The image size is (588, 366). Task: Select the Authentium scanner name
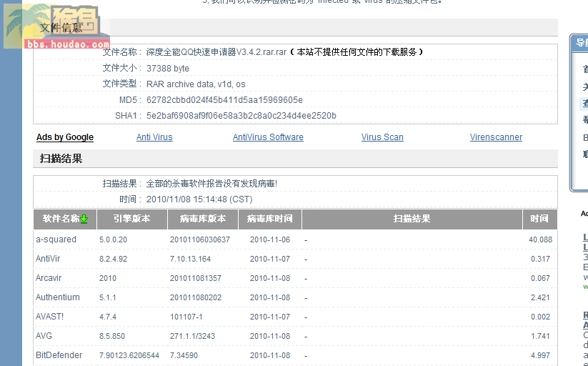pyautogui.click(x=58, y=297)
